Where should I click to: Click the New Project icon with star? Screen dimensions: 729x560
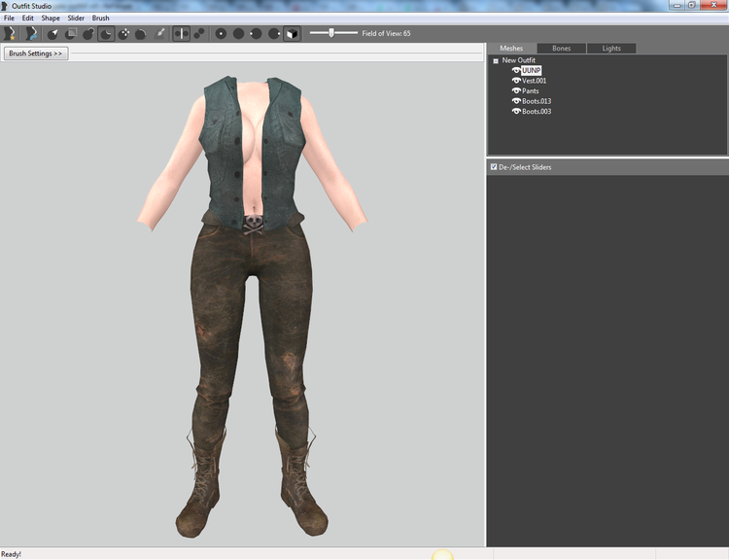pyautogui.click(x=10, y=33)
